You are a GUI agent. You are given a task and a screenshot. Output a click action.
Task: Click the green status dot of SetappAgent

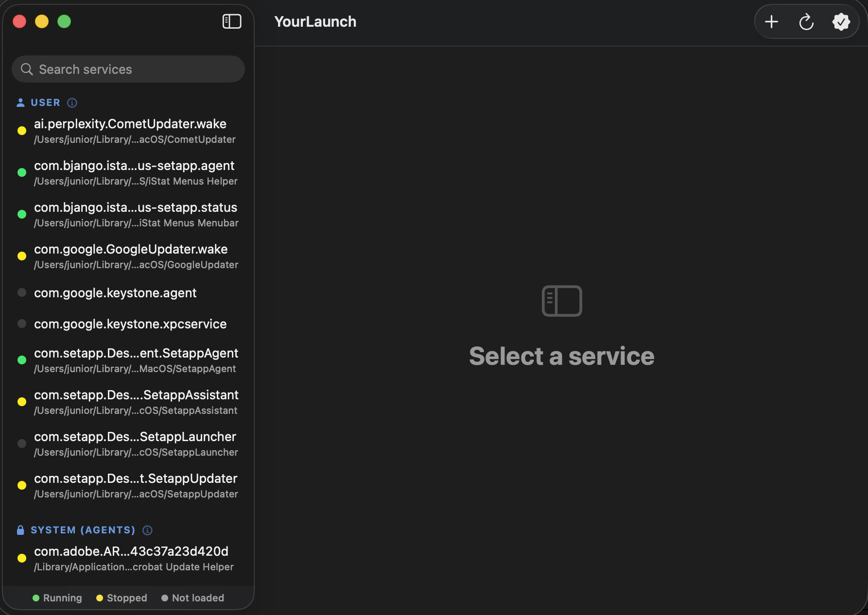pos(22,359)
